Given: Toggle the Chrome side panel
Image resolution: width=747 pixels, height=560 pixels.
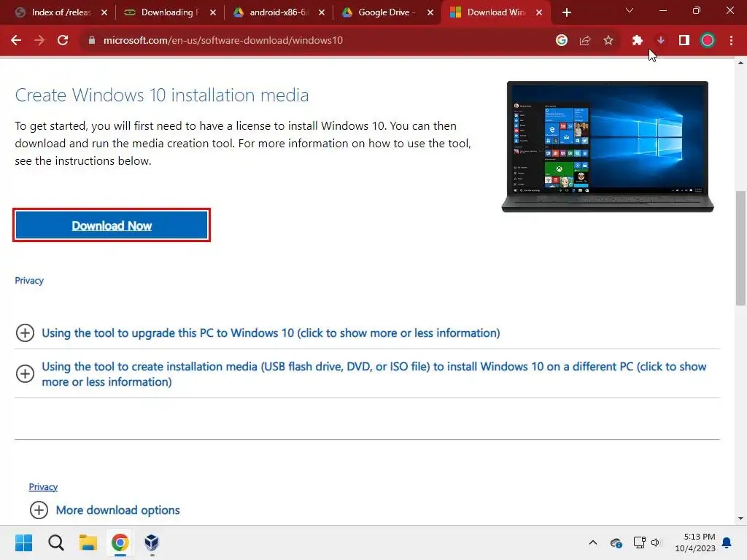Looking at the screenshot, I should coord(684,41).
